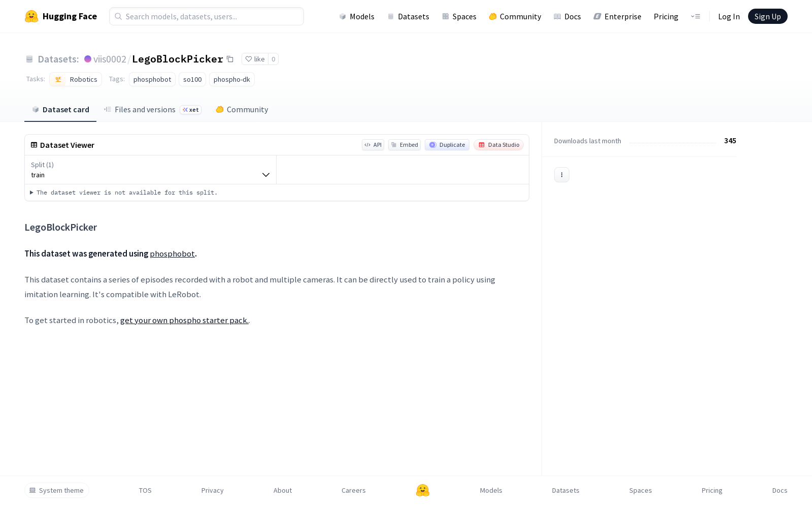Click the Embed button
The image size is (812, 508).
(x=404, y=145)
